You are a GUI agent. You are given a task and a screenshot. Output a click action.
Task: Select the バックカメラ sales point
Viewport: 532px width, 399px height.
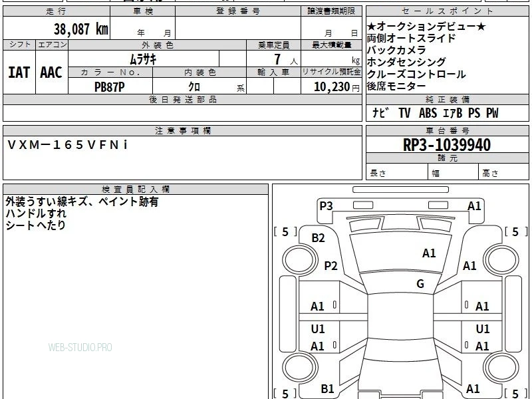pyautogui.click(x=396, y=50)
